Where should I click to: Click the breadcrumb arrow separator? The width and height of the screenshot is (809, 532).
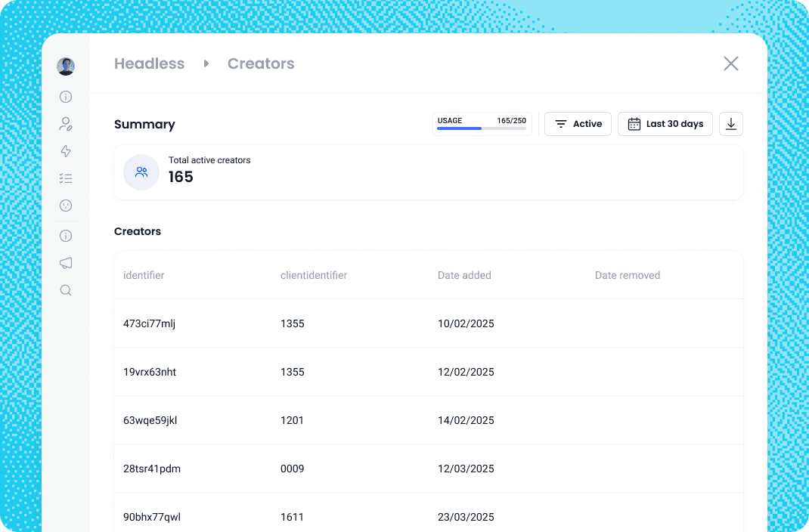pos(206,63)
